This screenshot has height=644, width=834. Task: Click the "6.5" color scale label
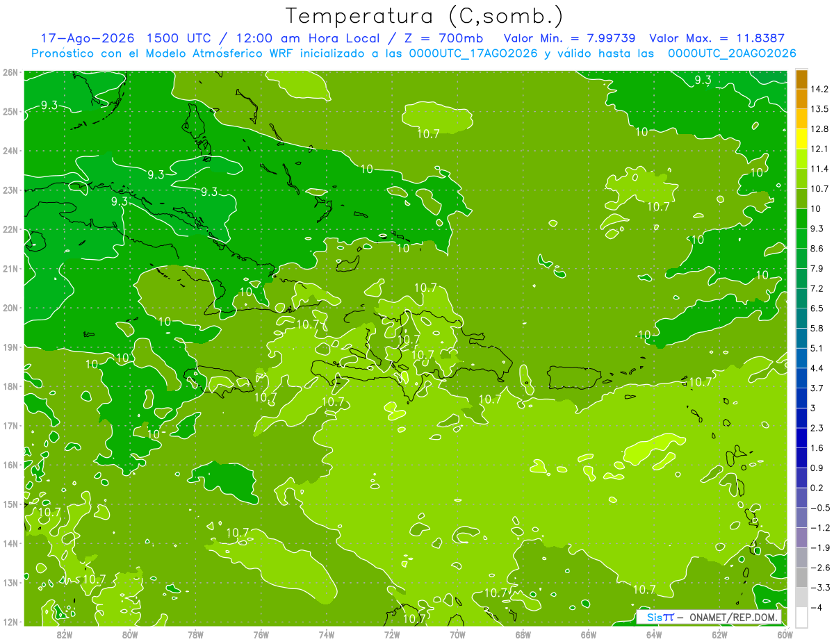tap(817, 308)
